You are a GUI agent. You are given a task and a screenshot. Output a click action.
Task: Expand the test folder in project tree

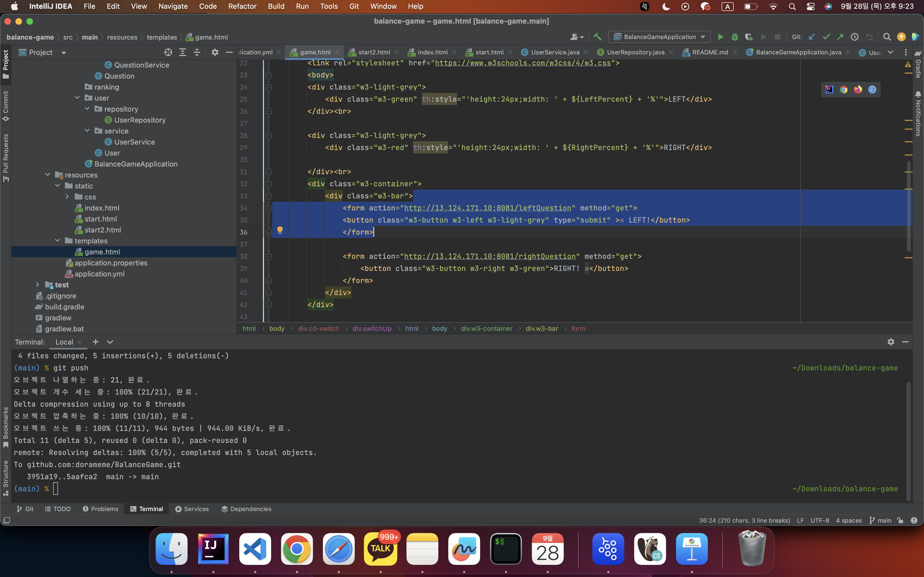click(x=38, y=284)
